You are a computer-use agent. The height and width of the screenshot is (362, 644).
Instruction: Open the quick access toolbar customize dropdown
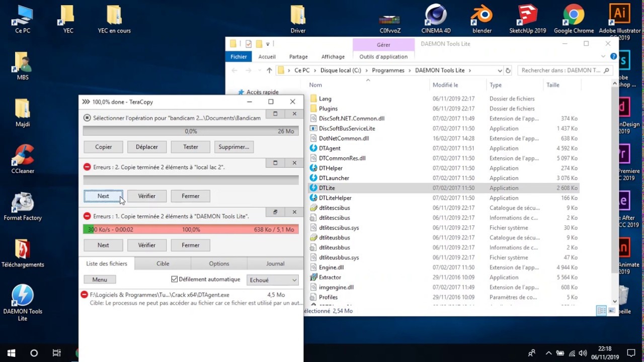(x=268, y=44)
